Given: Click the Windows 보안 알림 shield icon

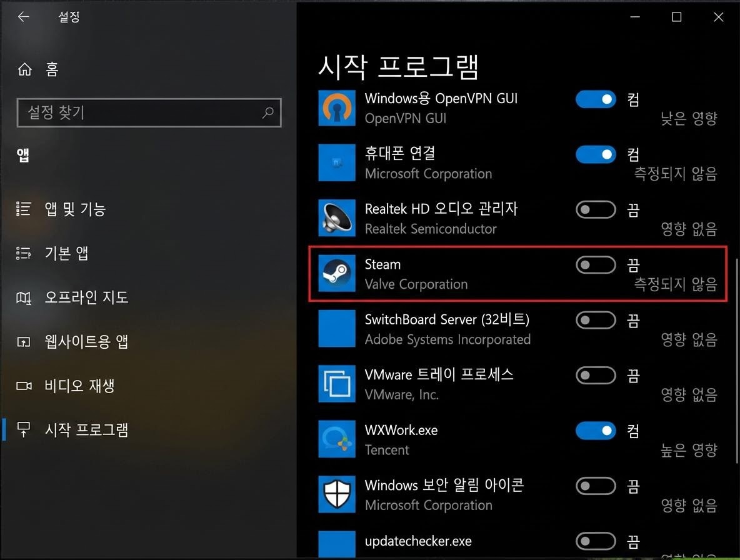Looking at the screenshot, I should coord(337,494).
